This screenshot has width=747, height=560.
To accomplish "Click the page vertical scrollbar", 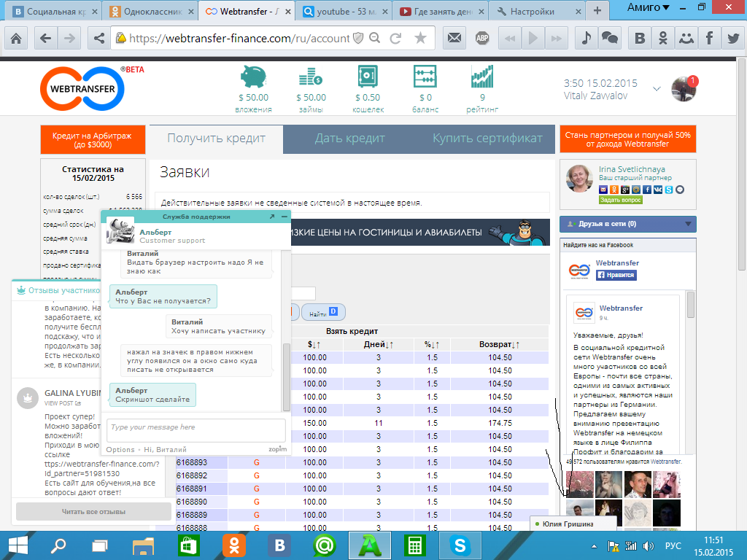I will (x=742, y=165).
